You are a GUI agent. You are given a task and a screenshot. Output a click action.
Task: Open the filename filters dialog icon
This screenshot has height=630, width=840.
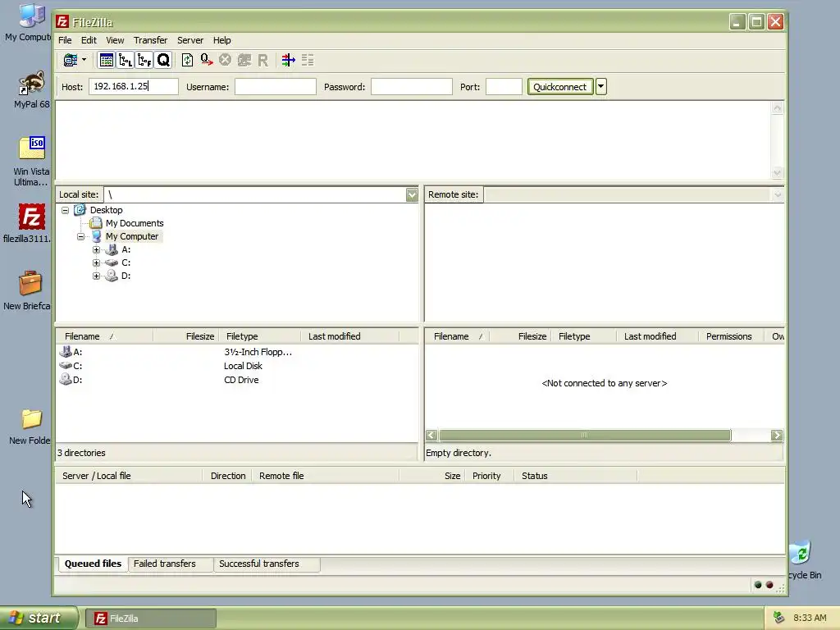coord(288,60)
